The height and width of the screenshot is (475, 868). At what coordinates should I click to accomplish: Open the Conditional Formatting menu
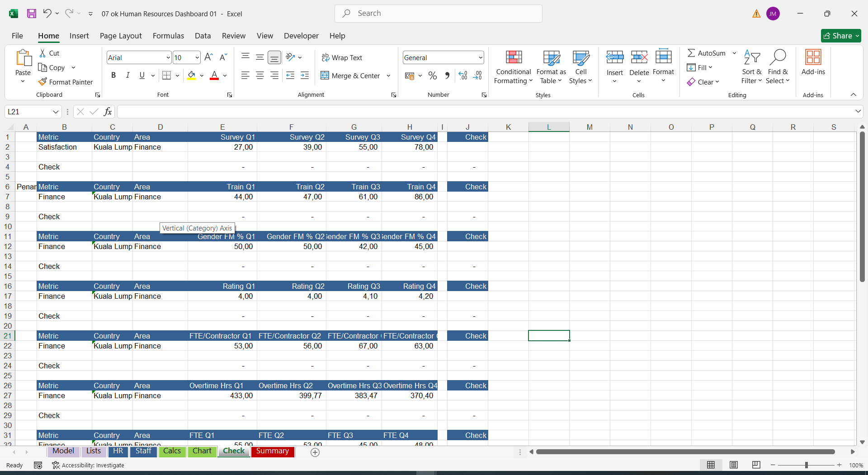[514, 67]
